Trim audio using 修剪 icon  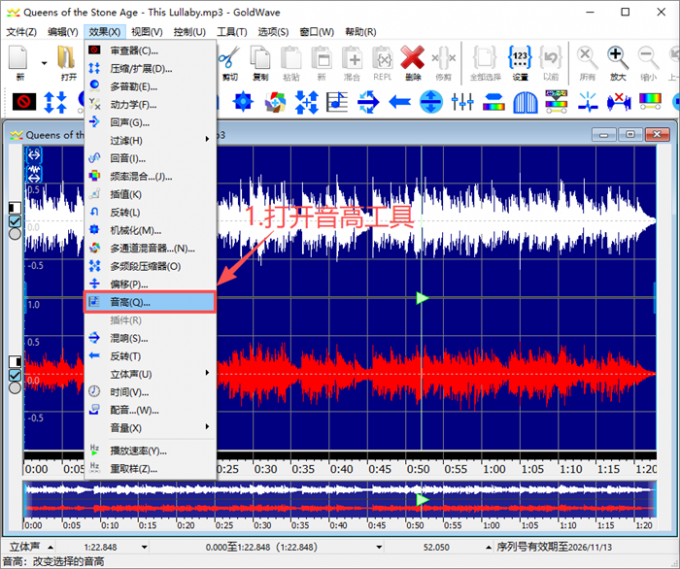[443, 63]
